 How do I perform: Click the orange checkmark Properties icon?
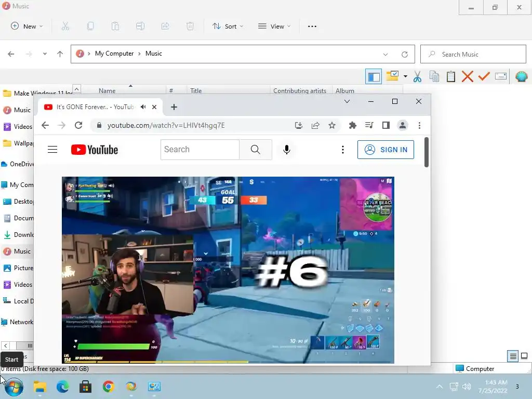484,77
